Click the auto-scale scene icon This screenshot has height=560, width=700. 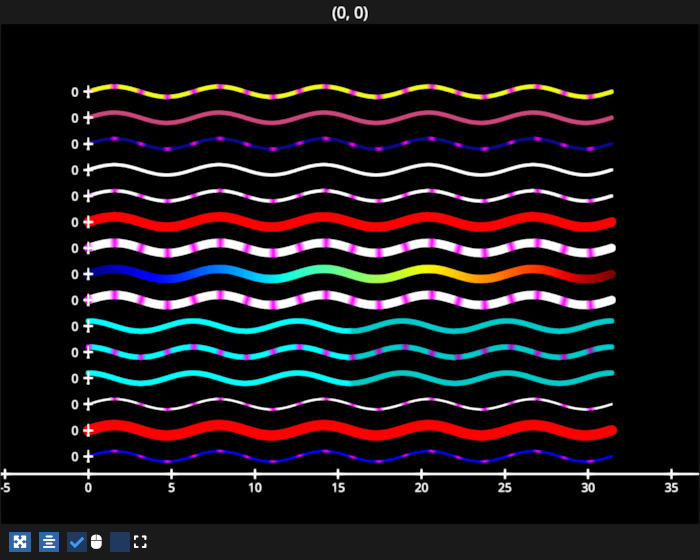click(x=20, y=542)
